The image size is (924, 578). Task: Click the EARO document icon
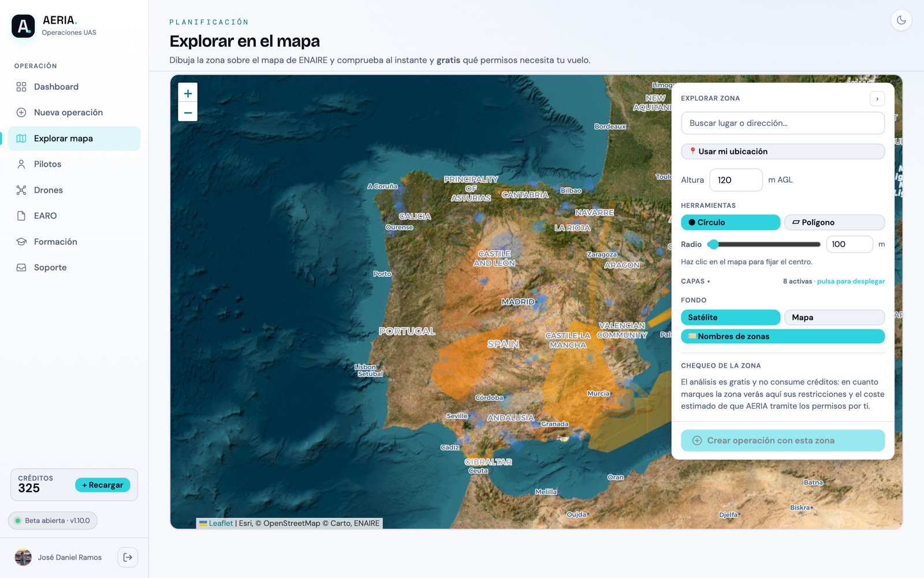(21, 216)
